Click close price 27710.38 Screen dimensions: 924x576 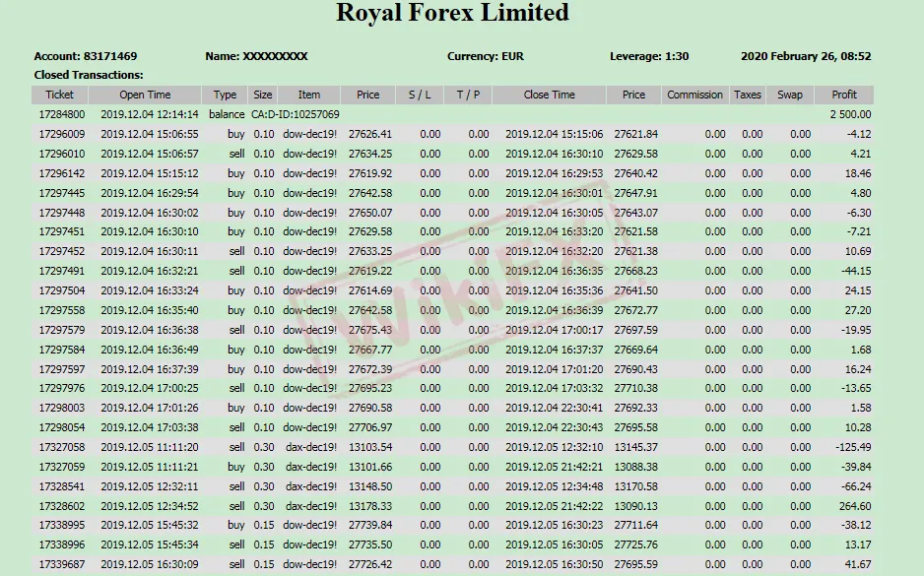pyautogui.click(x=635, y=388)
